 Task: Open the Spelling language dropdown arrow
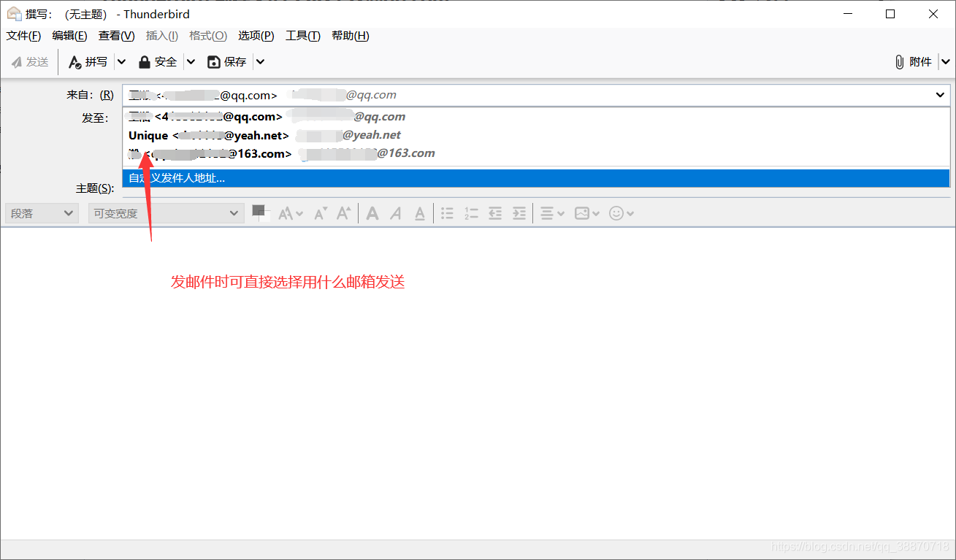click(x=121, y=62)
